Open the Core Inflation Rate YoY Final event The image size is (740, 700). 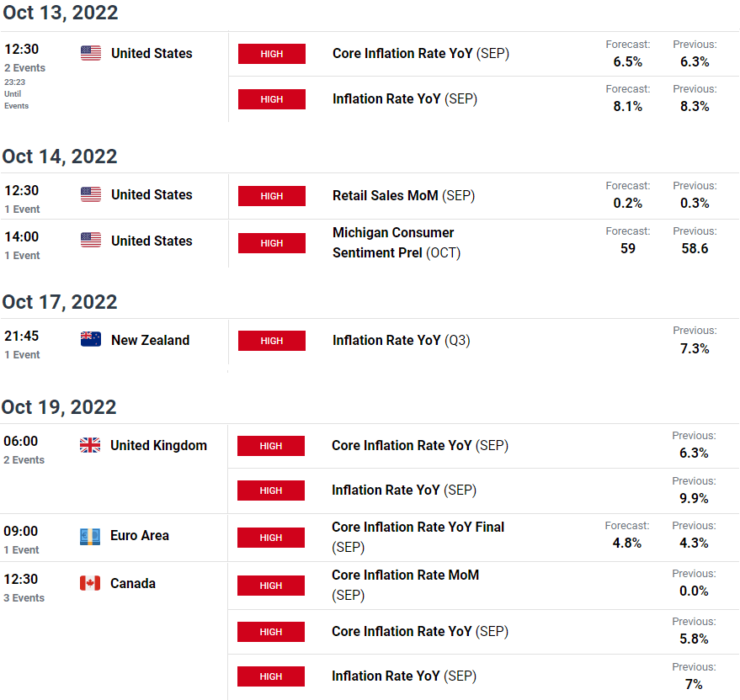pos(418,537)
